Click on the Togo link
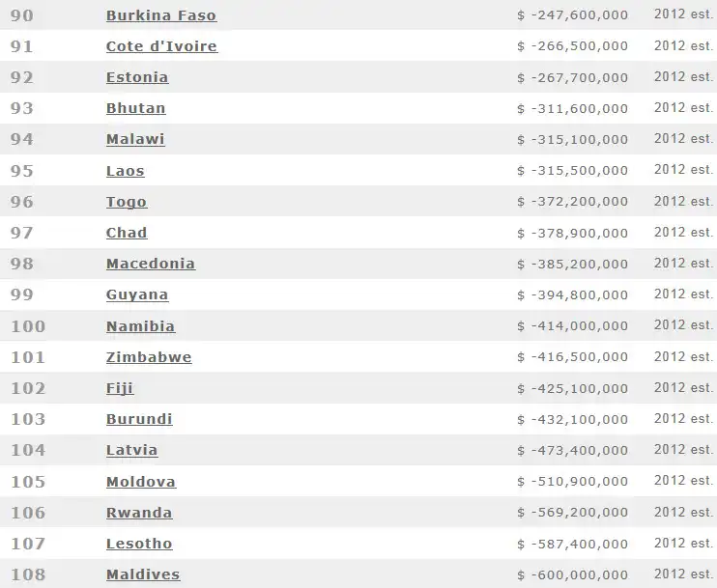Image resolution: width=717 pixels, height=588 pixels. coord(127,202)
